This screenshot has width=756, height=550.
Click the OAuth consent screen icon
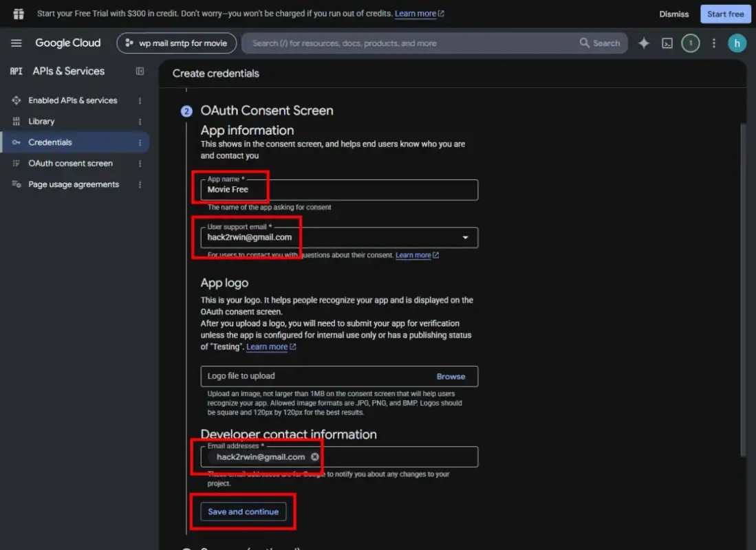point(16,164)
